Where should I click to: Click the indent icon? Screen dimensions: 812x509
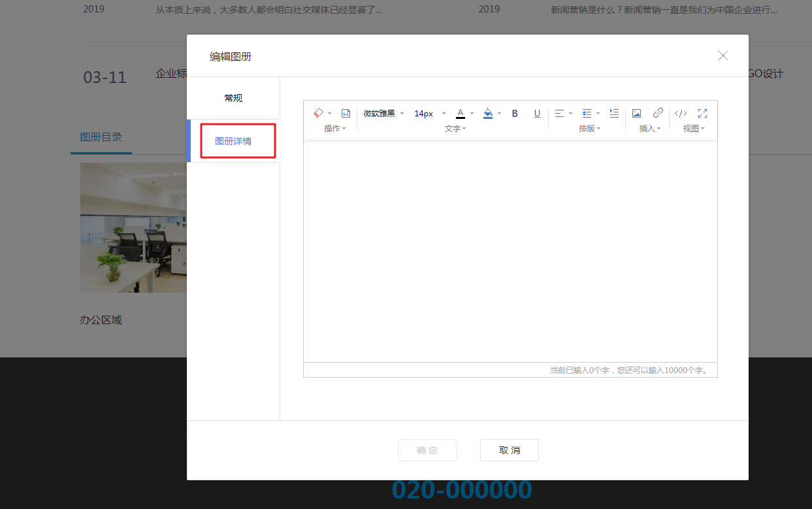[614, 113]
